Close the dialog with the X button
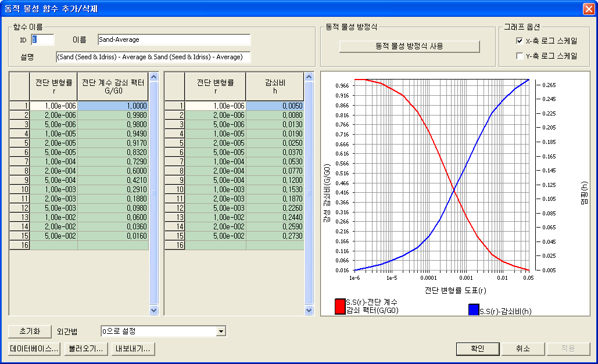The width and height of the screenshot is (598, 364). coord(588,9)
